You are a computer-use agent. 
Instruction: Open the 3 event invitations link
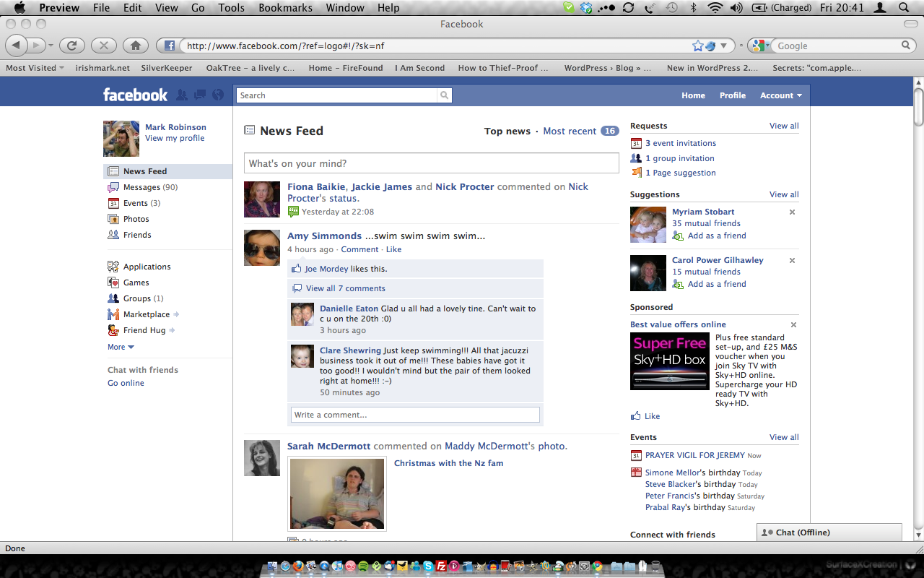point(681,143)
